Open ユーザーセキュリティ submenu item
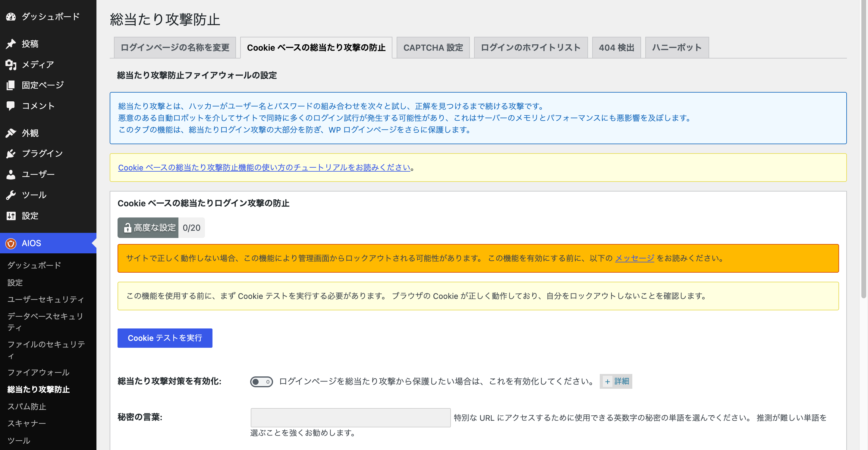This screenshot has height=450, width=868. [x=46, y=299]
